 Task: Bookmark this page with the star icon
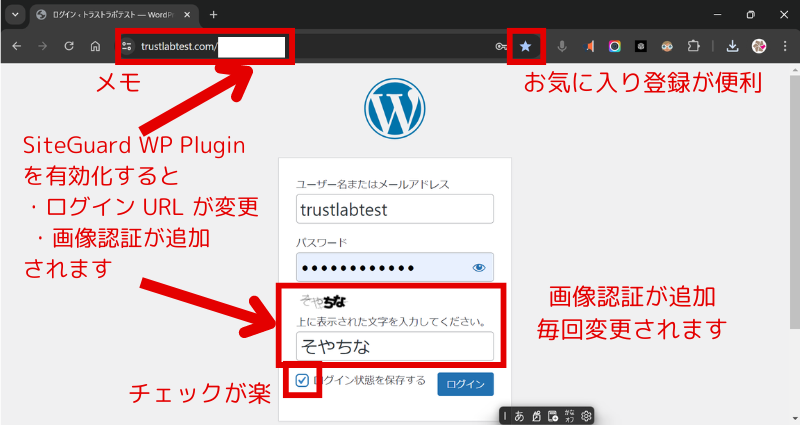[x=526, y=46]
